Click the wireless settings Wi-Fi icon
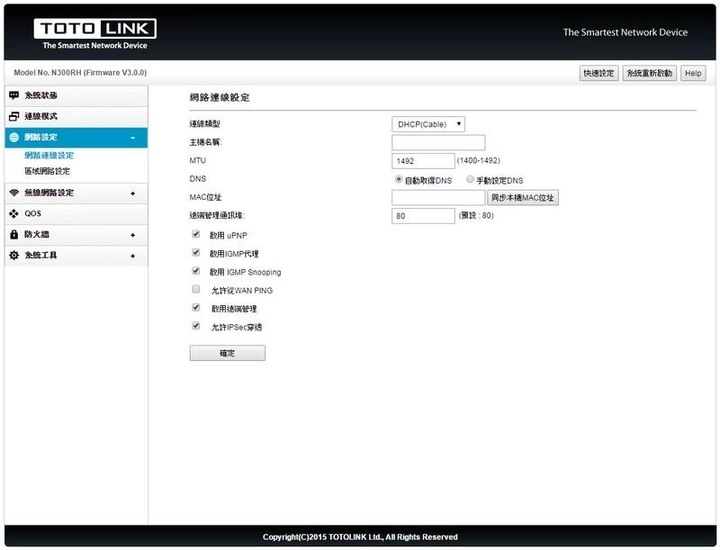Viewport: 720px width, 550px height. [x=14, y=192]
